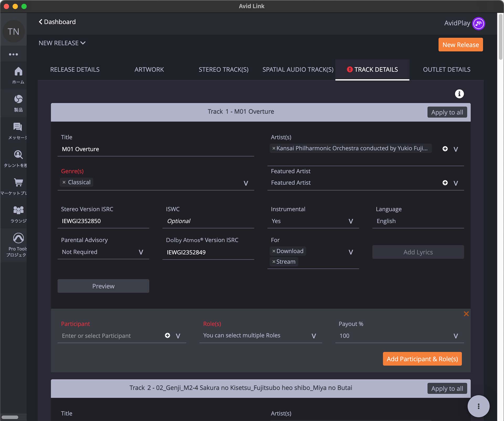Open the Home icon in sidebar
504x421 pixels.
[18, 71]
